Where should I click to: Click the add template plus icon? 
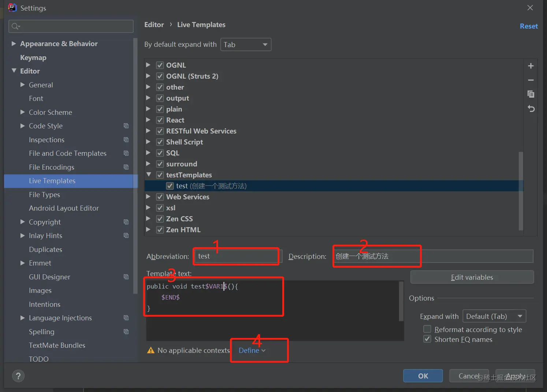[x=531, y=66]
